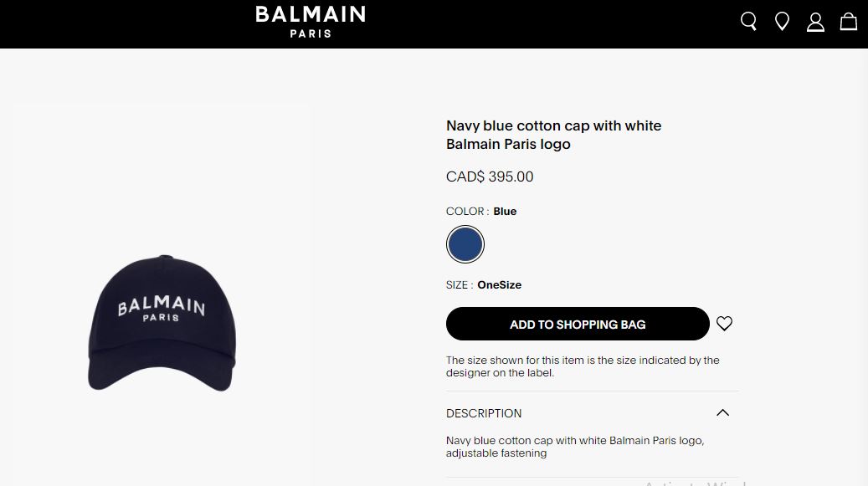Click the SIZE label text
The height and width of the screenshot is (486, 868).
coord(459,285)
